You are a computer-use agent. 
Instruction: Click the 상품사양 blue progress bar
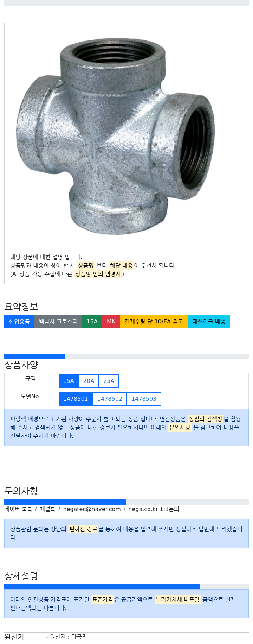click(x=35, y=356)
